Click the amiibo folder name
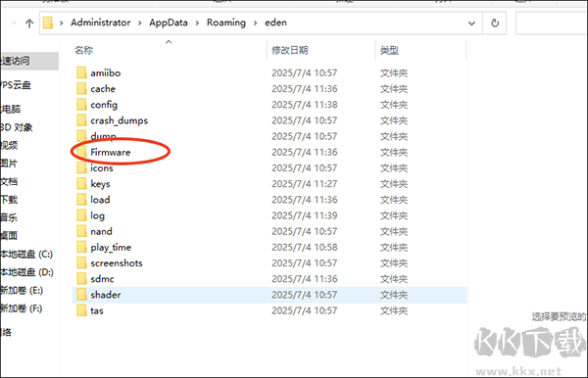The width and height of the screenshot is (588, 378). pyautogui.click(x=106, y=72)
